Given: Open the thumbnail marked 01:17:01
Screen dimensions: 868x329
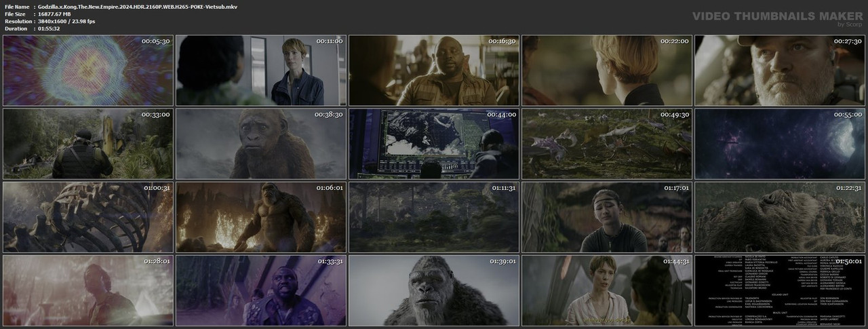Looking at the screenshot, I should click(606, 216).
